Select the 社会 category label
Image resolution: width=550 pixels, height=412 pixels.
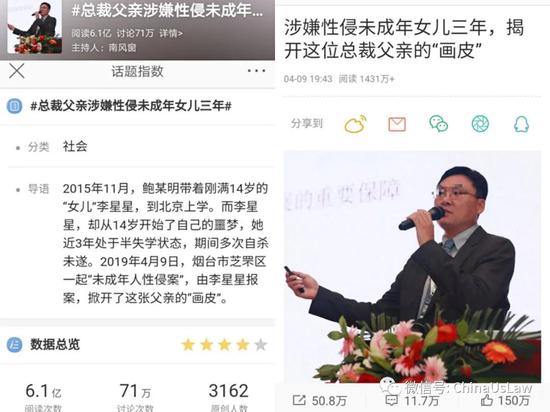[x=75, y=146]
